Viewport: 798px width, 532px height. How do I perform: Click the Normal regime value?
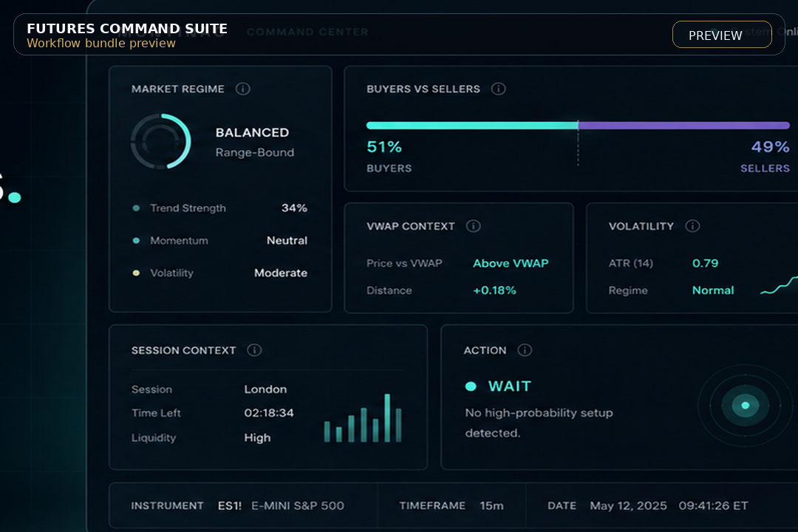point(713,290)
